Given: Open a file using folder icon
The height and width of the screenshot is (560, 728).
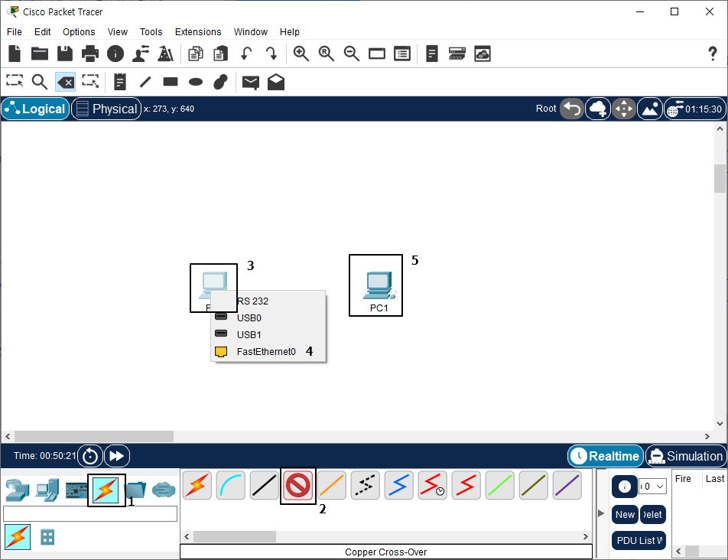Looking at the screenshot, I should click(x=40, y=54).
